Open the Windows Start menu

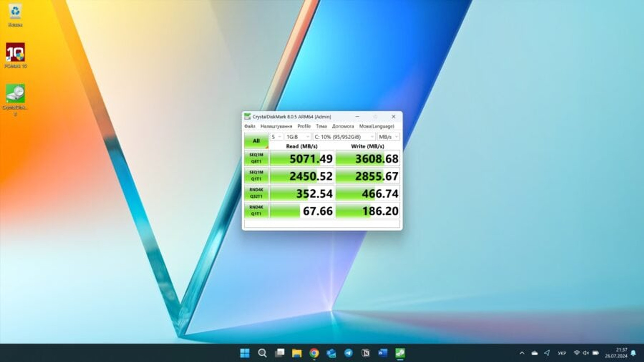coord(245,353)
